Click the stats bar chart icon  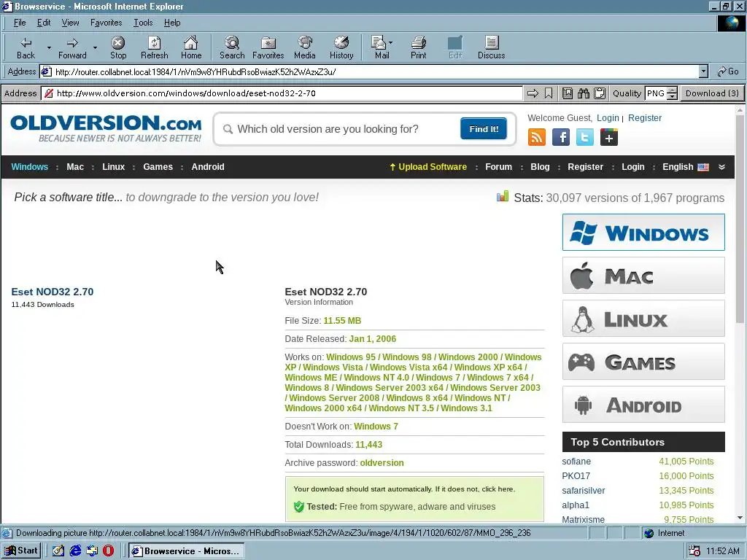[x=503, y=197]
